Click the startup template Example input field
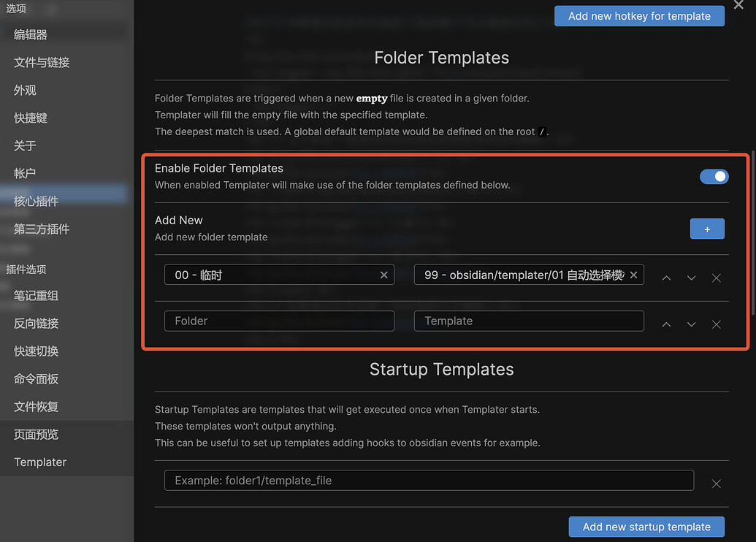Screen dimensions: 756x542 click(429, 480)
